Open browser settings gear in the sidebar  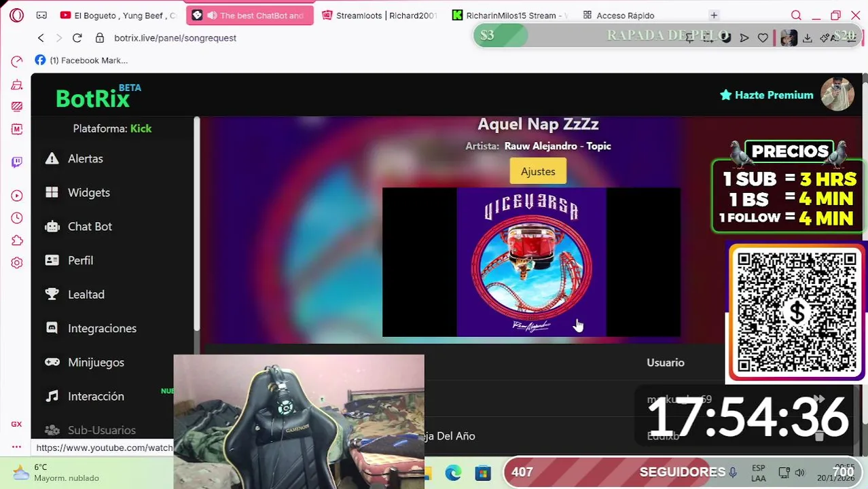[x=17, y=263]
